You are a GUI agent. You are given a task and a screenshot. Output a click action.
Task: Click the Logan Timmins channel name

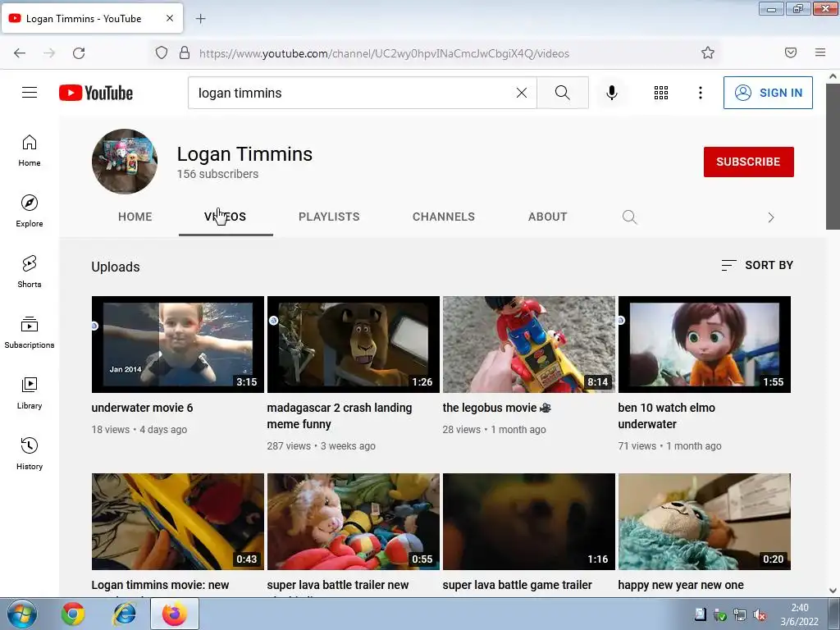point(244,154)
